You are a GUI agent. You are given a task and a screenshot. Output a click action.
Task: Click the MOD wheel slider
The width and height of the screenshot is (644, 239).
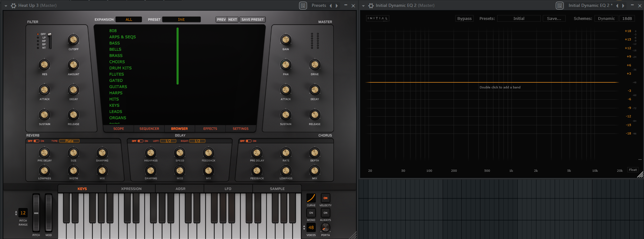[49, 213]
